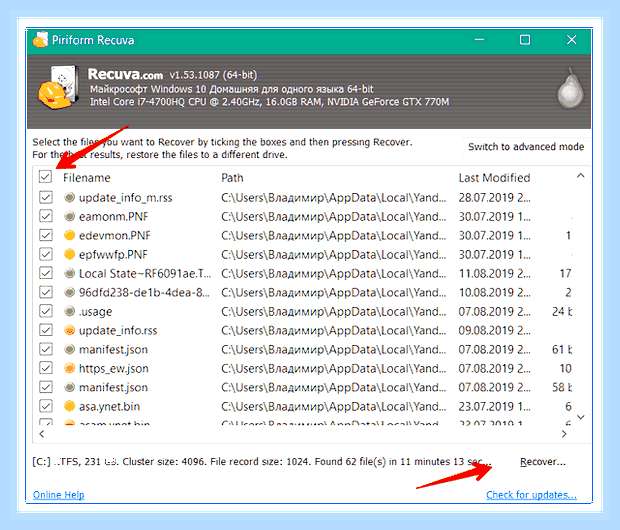
Task: Select the update_info_m.rss filename
Action: (x=126, y=197)
